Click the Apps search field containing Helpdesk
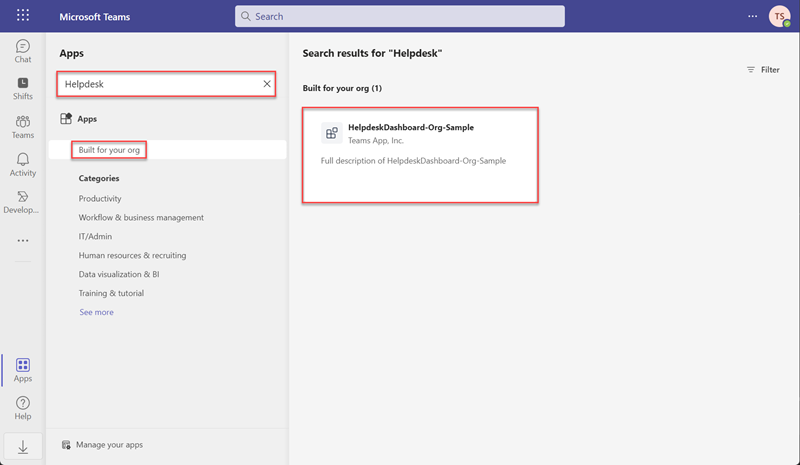This screenshot has width=800, height=465. pyautogui.click(x=166, y=84)
